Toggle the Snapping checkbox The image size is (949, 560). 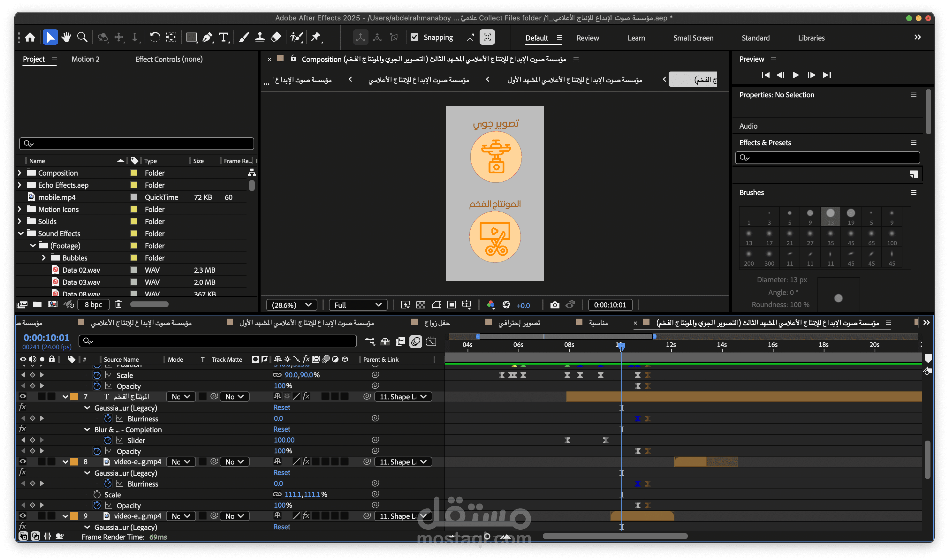pos(414,37)
